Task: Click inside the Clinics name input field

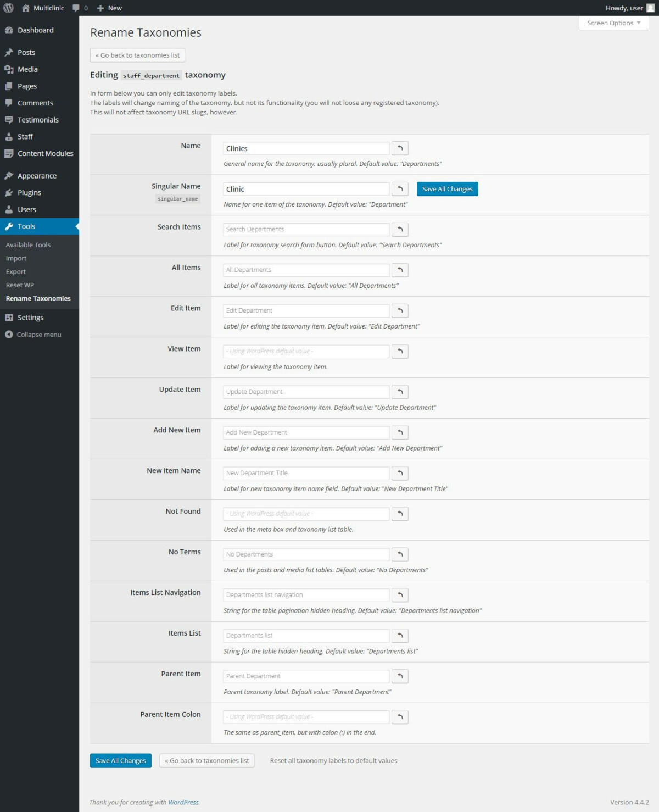Action: coord(305,148)
